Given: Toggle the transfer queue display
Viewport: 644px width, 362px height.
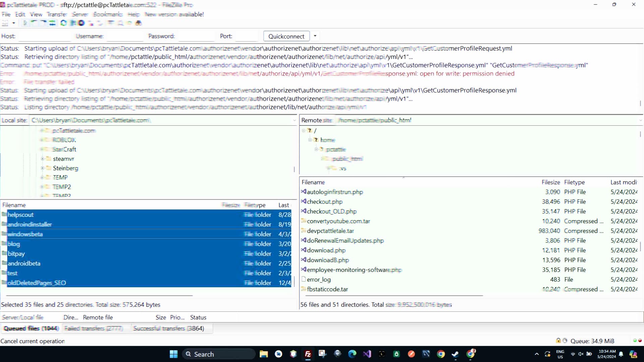Looking at the screenshot, I should click(x=52, y=23).
